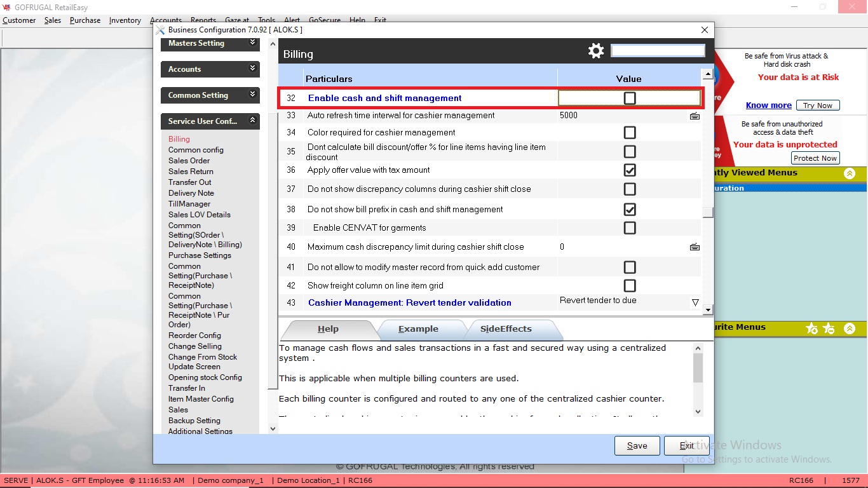This screenshot has height=488, width=868.
Task: Switch to the Help tab
Action: pos(329,329)
